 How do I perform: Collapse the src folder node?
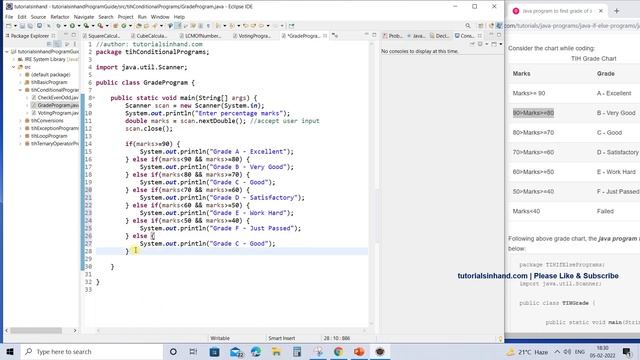coord(13,67)
